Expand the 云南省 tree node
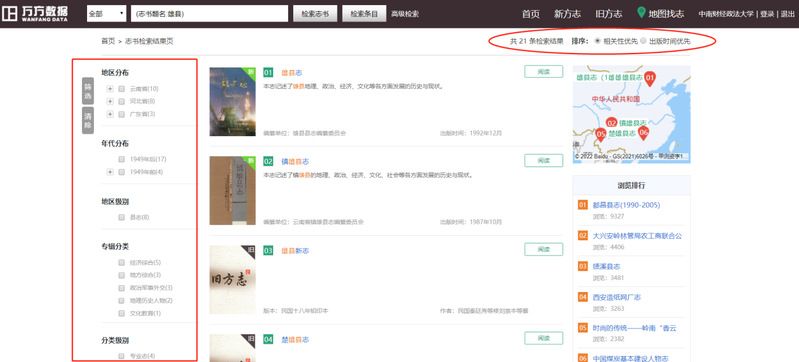Screen dimensions: 799x362 110,89
